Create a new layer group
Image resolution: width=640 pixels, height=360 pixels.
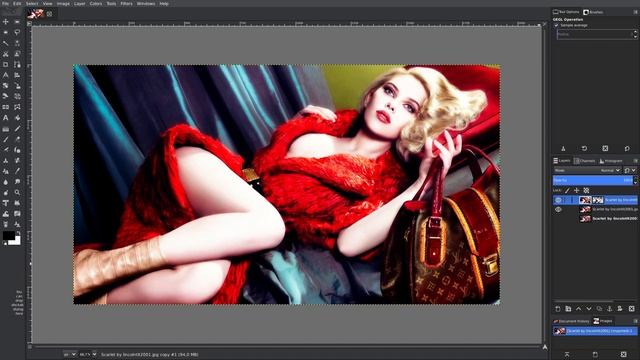tap(568, 309)
